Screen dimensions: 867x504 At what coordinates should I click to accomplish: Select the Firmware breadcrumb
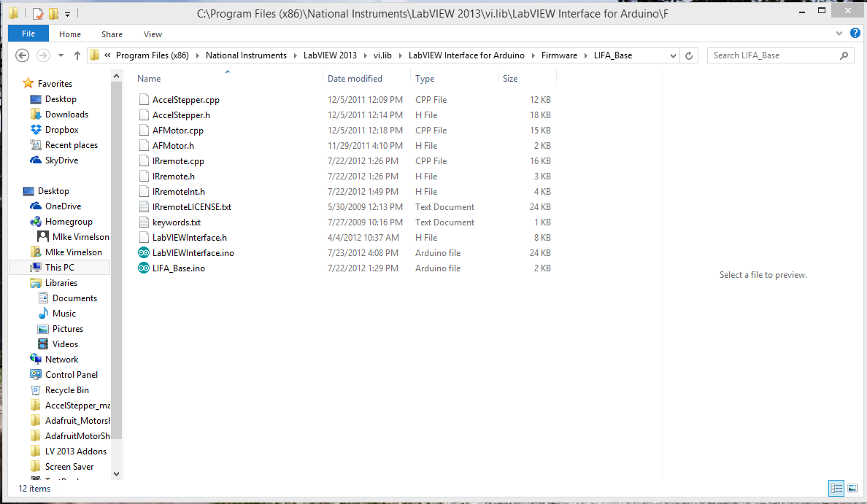[559, 55]
